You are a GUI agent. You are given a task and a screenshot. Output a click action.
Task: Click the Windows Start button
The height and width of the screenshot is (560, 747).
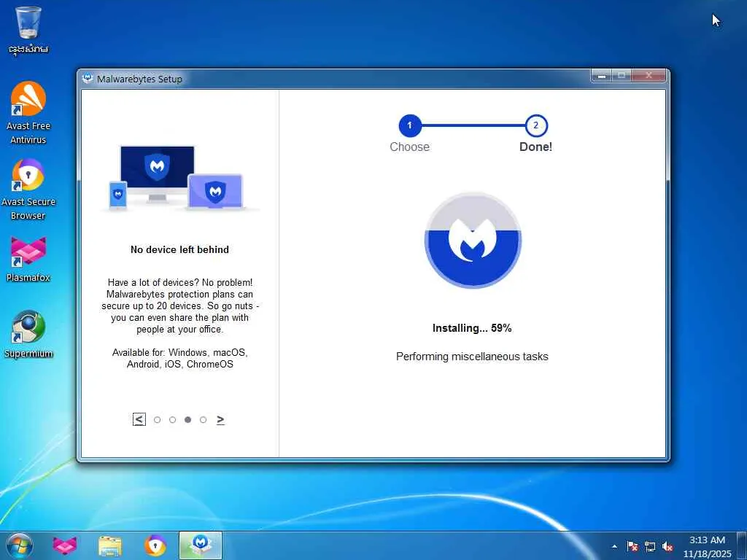point(19,545)
